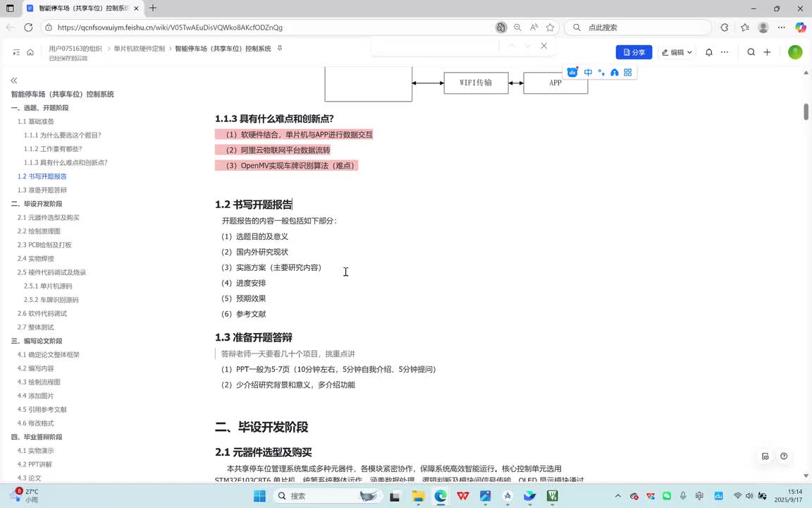Viewport: 812px width, 508px height.
Task: Open 单片机软硬件定制 breadcrumb
Action: [x=140, y=48]
